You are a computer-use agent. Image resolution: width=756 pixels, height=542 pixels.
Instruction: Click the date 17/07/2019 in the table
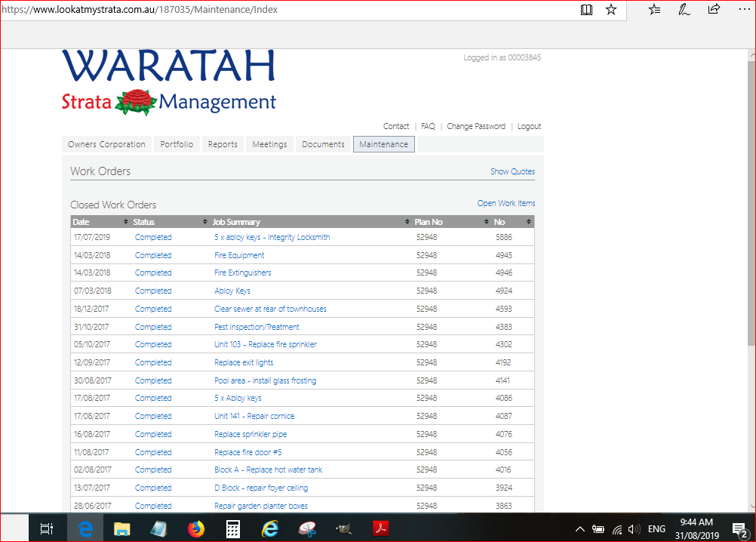click(x=91, y=237)
